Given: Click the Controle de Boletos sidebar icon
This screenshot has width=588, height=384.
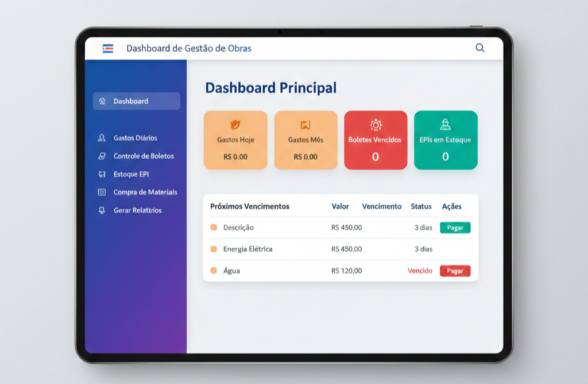Looking at the screenshot, I should point(102,156).
